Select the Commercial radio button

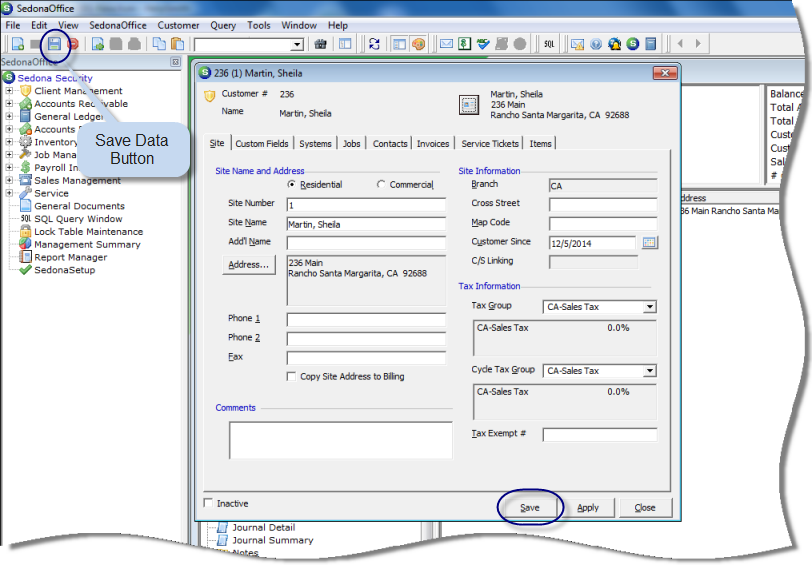pyautogui.click(x=381, y=184)
